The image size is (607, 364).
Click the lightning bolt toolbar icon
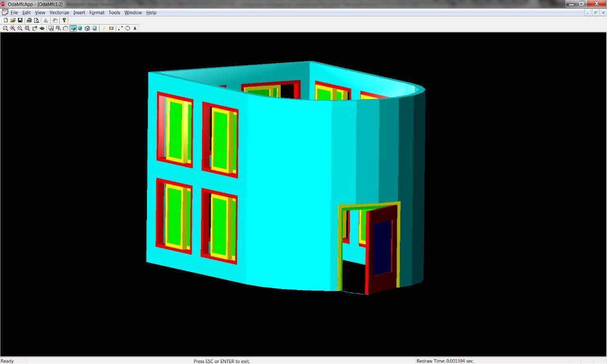click(x=104, y=28)
